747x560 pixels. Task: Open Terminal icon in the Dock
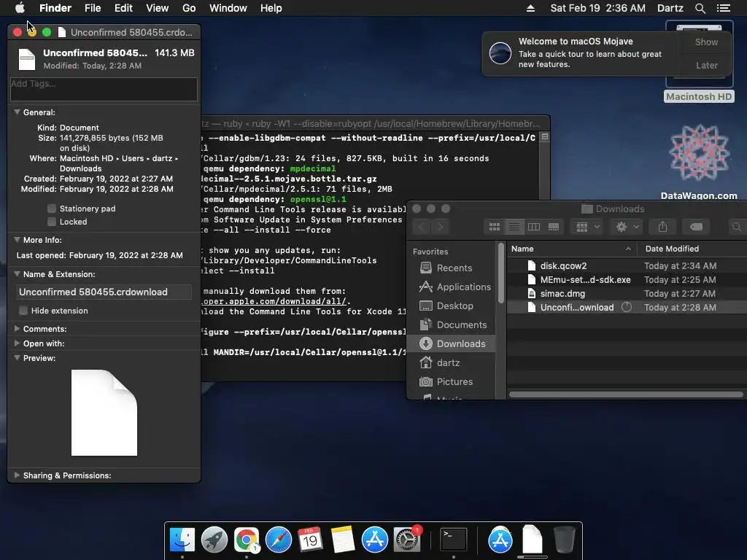tap(453, 540)
